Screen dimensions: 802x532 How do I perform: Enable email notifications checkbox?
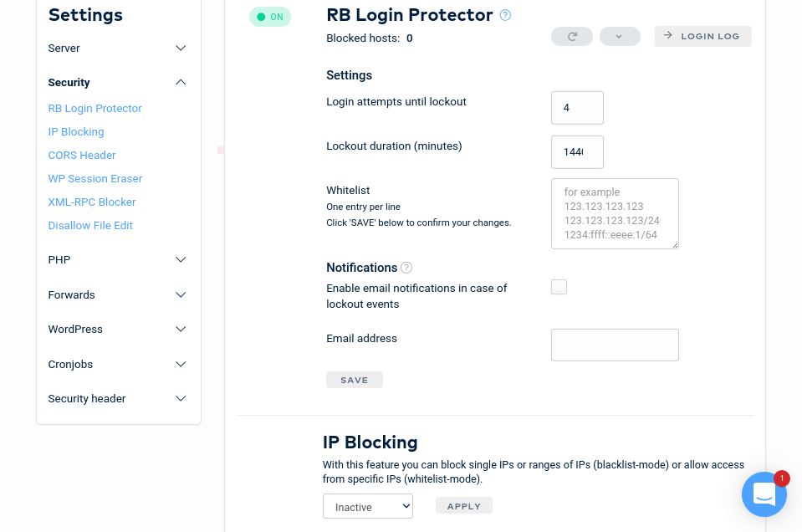[559, 287]
